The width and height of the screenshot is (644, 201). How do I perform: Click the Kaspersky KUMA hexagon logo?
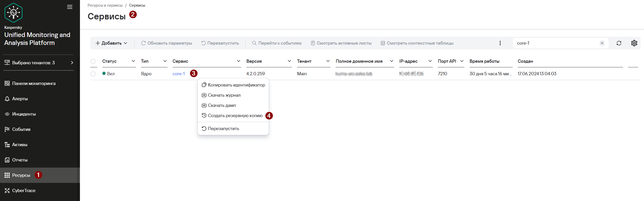pos(14,13)
